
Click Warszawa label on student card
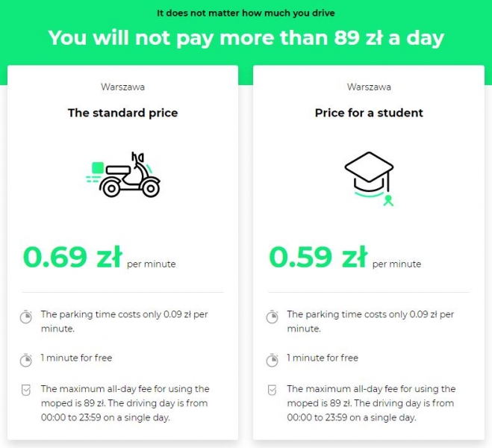click(369, 87)
